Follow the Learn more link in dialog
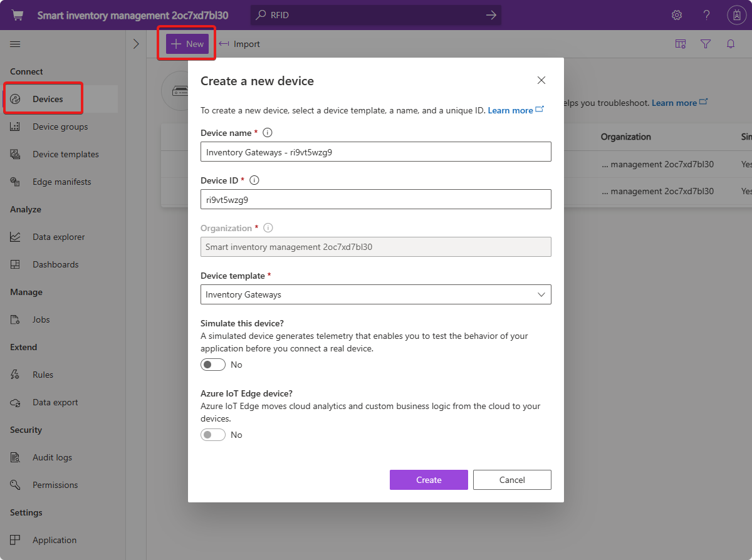This screenshot has width=752, height=560. (x=511, y=110)
